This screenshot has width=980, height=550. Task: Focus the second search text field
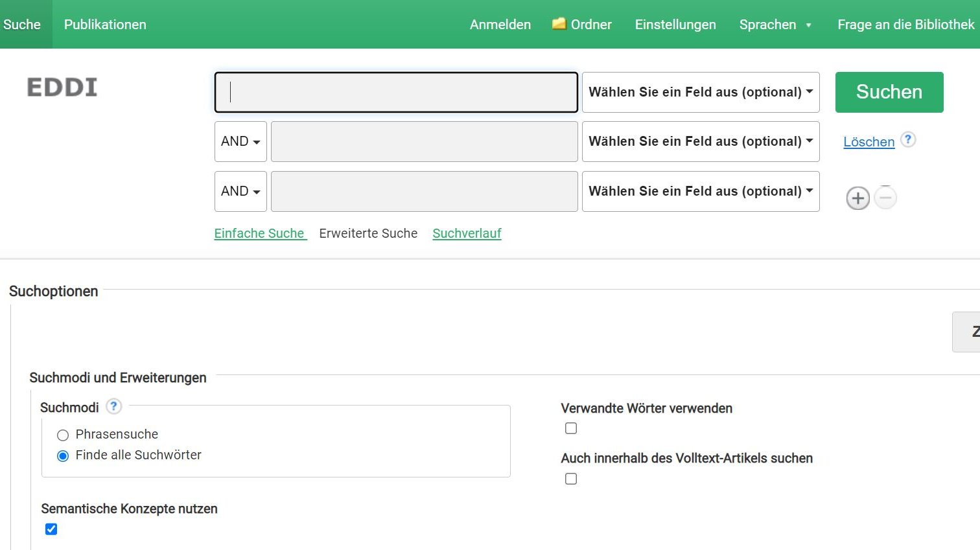point(425,141)
